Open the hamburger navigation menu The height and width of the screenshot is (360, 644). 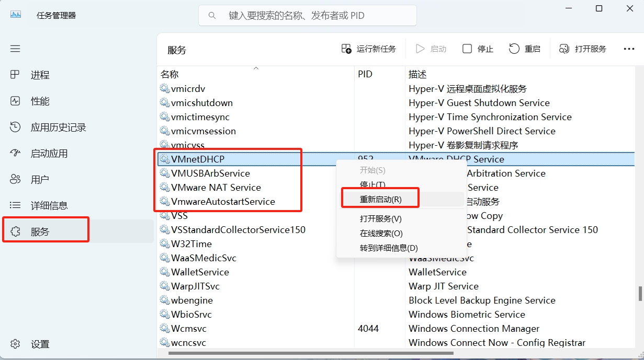pyautogui.click(x=15, y=49)
